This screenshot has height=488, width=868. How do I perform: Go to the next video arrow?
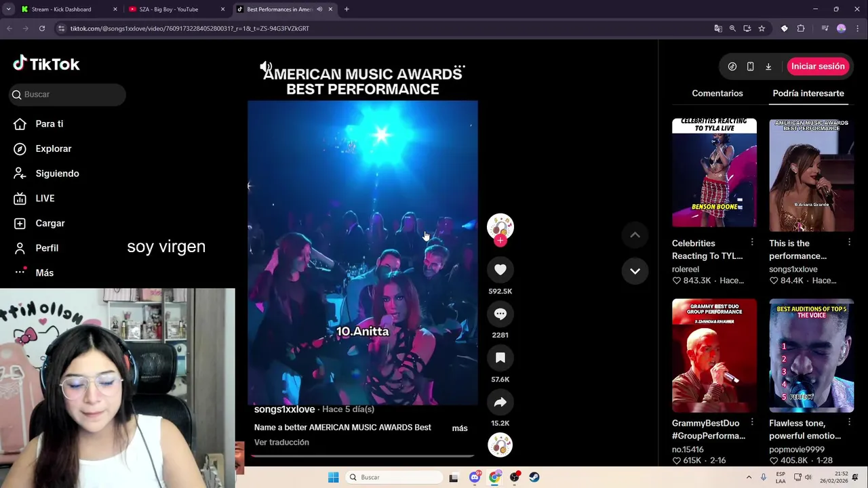click(x=635, y=271)
